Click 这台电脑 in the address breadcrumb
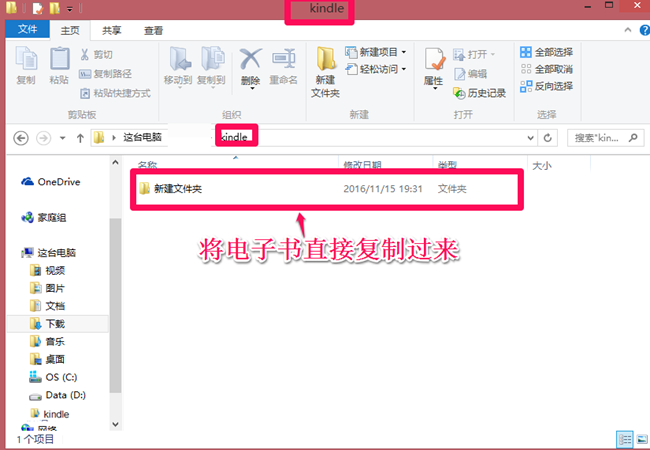 coord(142,137)
